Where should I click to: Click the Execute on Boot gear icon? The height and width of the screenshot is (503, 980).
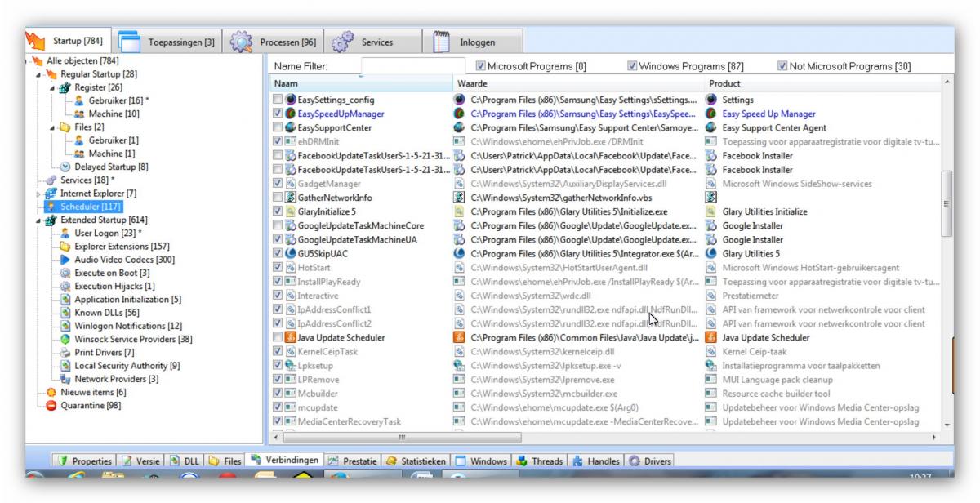click(66, 273)
